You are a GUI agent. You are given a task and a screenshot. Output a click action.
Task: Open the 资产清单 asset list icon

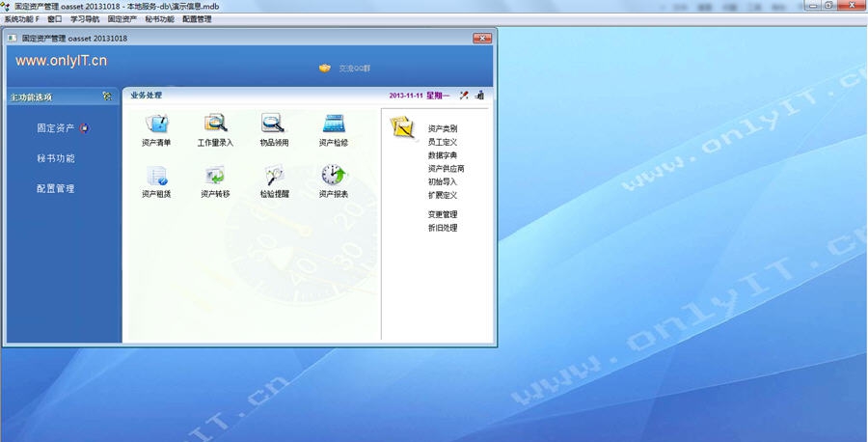(156, 123)
